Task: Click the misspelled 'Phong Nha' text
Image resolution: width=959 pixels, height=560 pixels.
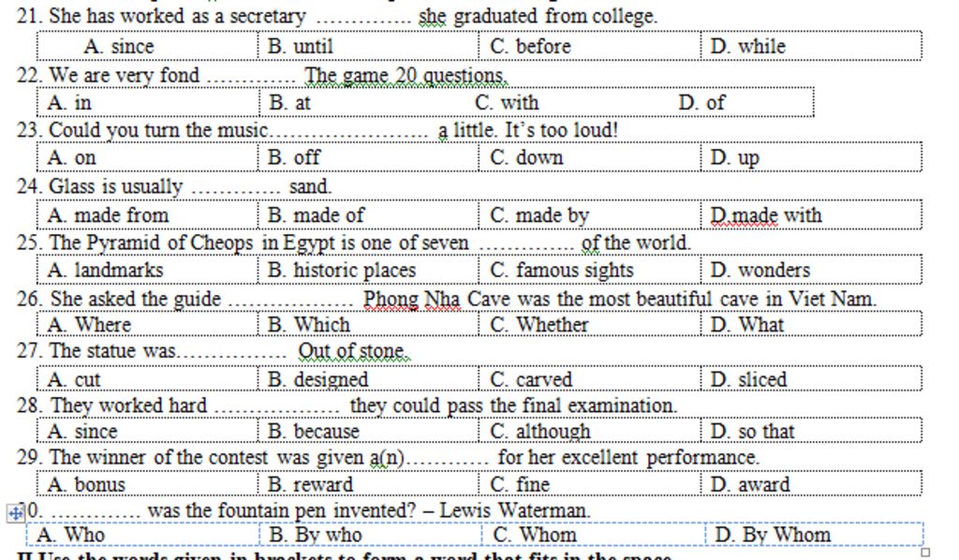Action: (412, 300)
